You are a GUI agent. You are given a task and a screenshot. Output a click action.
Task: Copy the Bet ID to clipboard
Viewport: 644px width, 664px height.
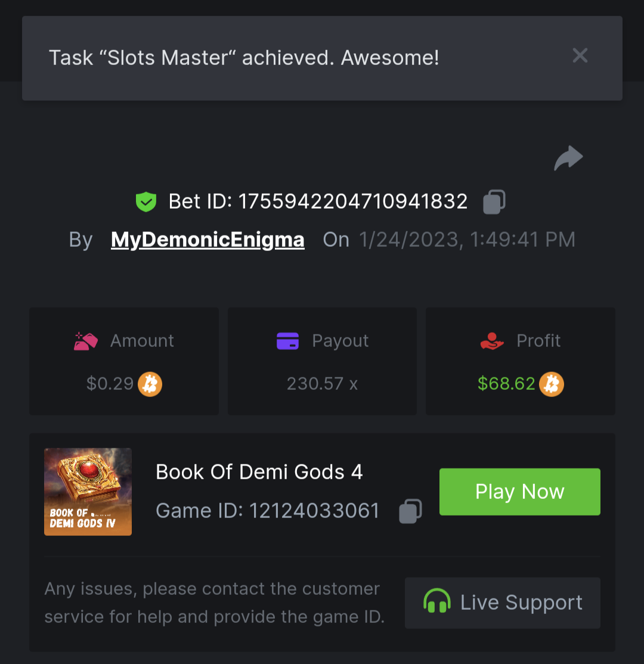coord(494,201)
